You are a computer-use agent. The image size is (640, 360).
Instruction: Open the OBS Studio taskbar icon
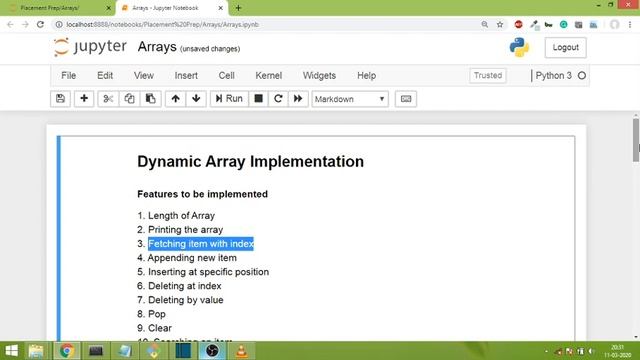(212, 351)
